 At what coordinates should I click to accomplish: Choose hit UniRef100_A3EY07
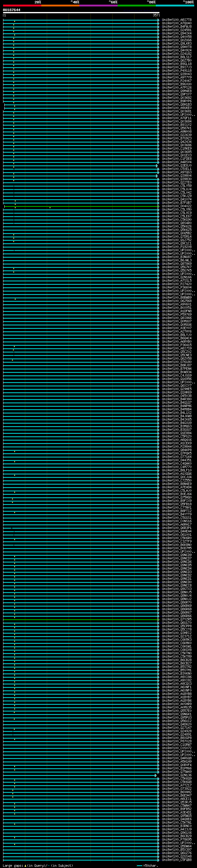176,328
